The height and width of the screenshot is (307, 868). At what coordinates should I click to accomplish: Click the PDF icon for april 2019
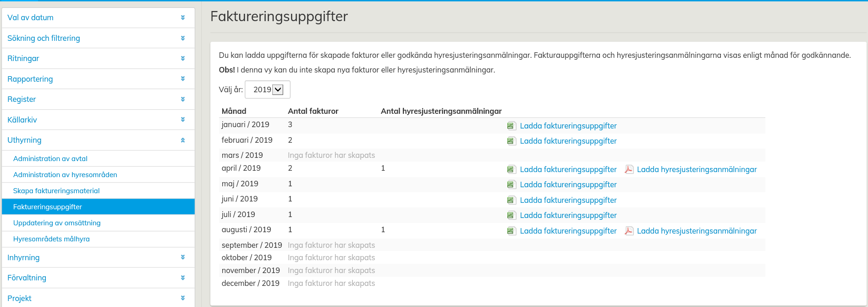(x=629, y=170)
